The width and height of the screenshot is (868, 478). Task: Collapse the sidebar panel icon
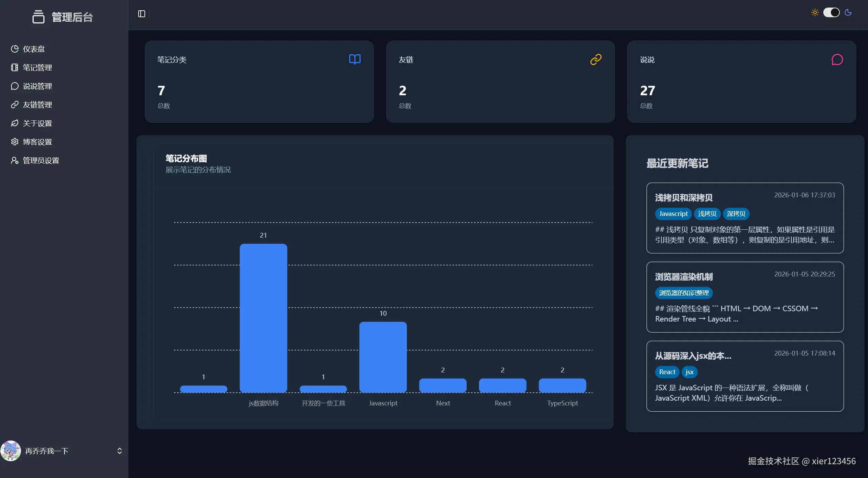click(x=142, y=14)
